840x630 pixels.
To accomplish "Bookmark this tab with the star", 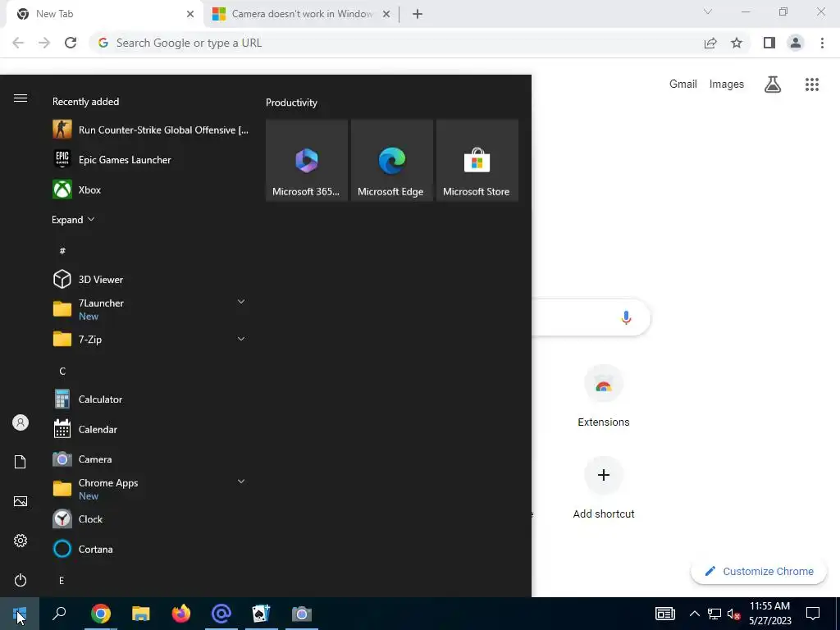I will click(737, 43).
